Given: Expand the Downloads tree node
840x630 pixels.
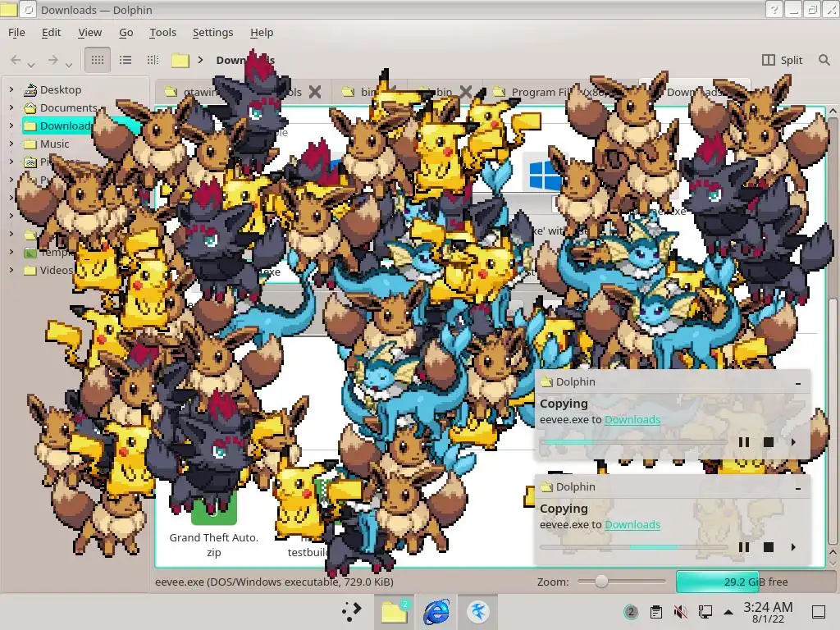Looking at the screenshot, I should click(11, 126).
